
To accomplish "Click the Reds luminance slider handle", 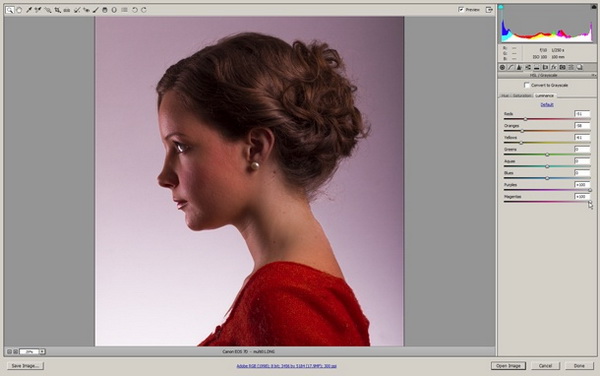I will coord(525,119).
